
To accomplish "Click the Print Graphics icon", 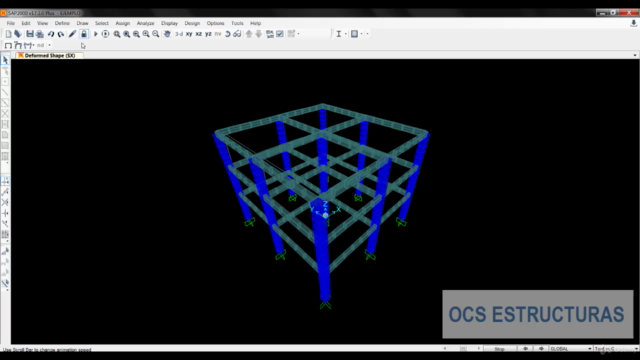I will pyautogui.click(x=40, y=34).
